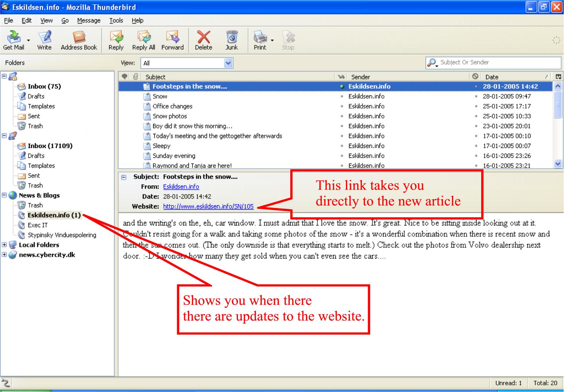
Task: Toggle read status of Boy did it snow
Action: point(342,126)
